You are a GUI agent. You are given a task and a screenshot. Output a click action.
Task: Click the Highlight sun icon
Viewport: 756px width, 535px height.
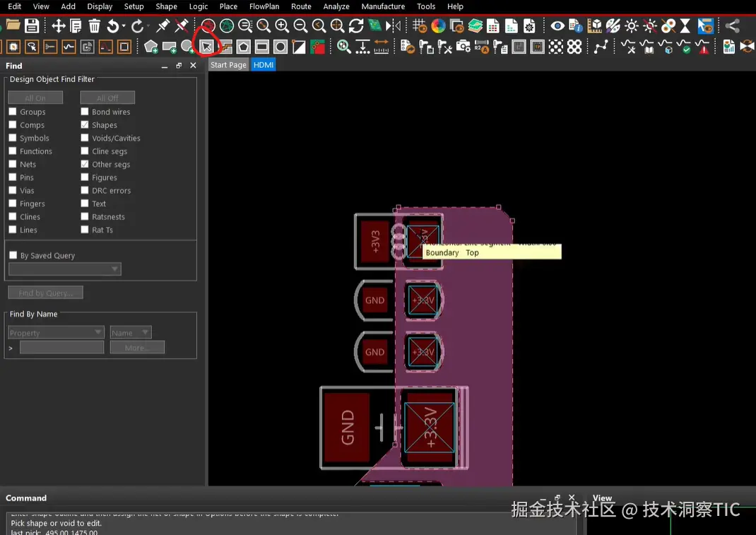(x=631, y=25)
